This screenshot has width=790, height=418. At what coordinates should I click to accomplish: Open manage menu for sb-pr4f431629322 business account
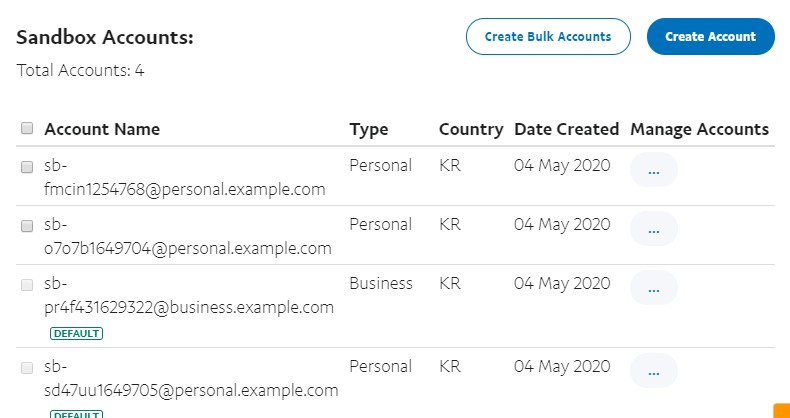pos(653,289)
